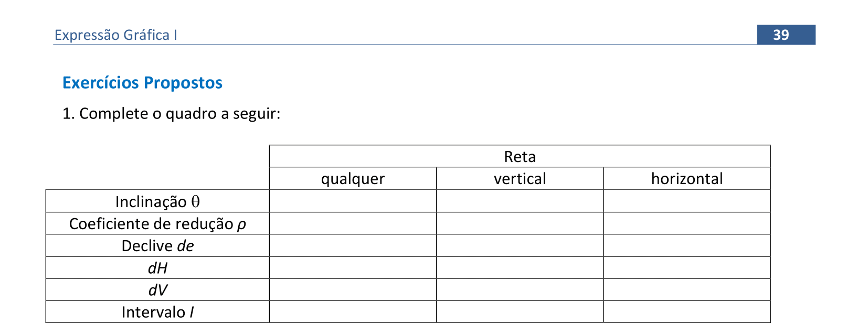The width and height of the screenshot is (868, 334).
Task: Click the "Reta" table header
Action: 520,156
